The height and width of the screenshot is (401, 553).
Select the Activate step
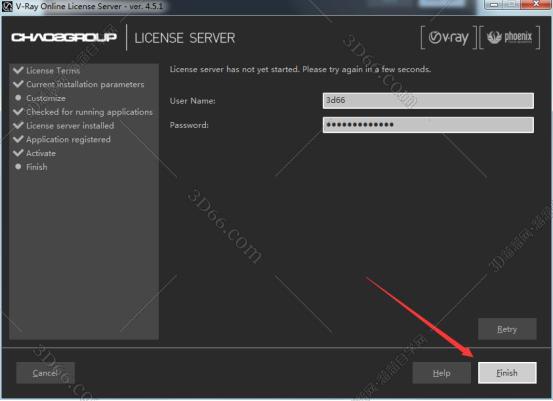[x=41, y=153]
